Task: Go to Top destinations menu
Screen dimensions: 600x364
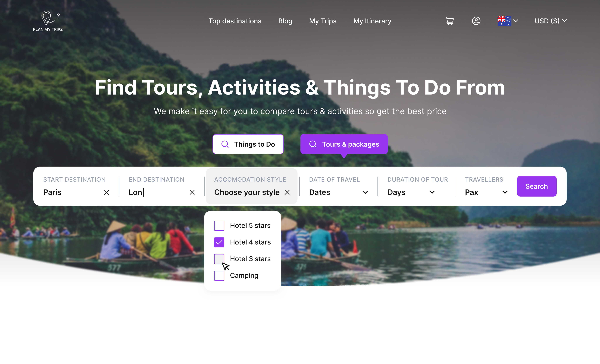Action: click(x=235, y=21)
